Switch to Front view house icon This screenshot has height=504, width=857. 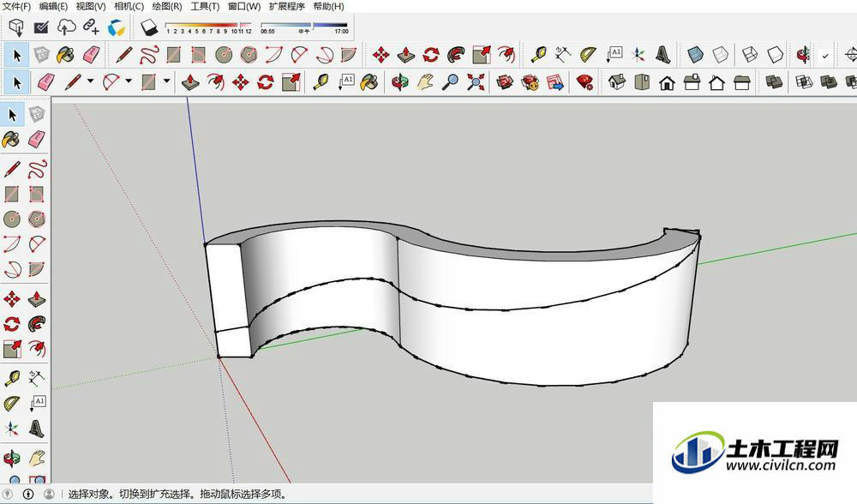(667, 83)
